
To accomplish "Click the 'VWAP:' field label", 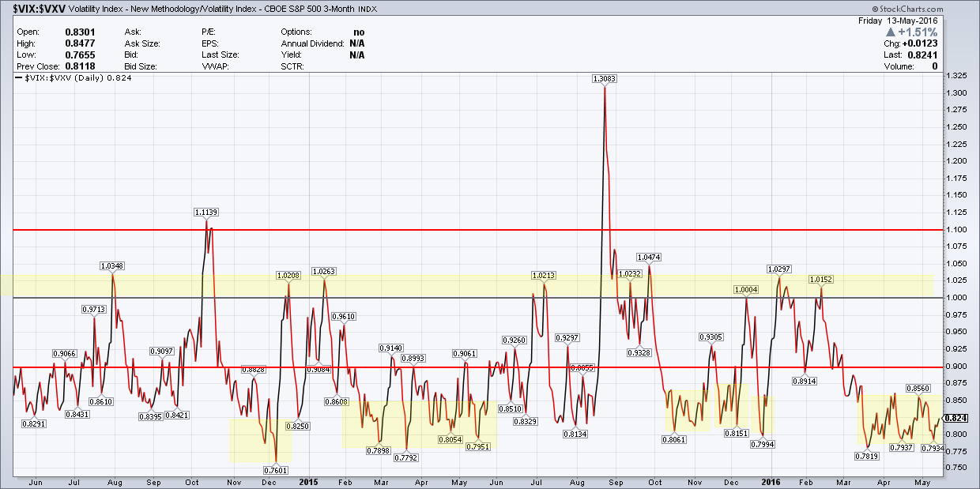I will point(215,66).
